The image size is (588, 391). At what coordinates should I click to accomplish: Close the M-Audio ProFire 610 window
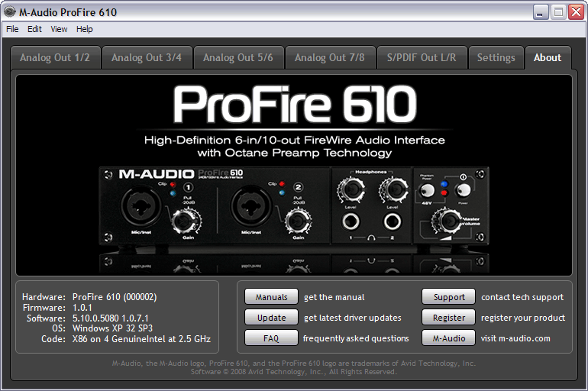[x=576, y=12]
